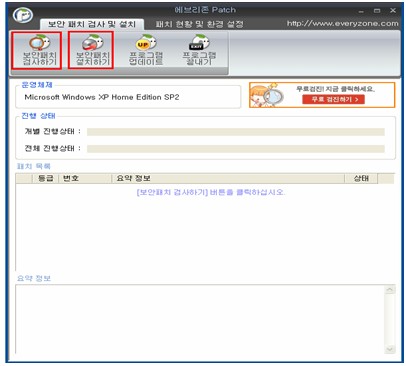The width and height of the screenshot is (406, 366).
Task: Sort patch list by 등급 column
Action: (x=45, y=178)
